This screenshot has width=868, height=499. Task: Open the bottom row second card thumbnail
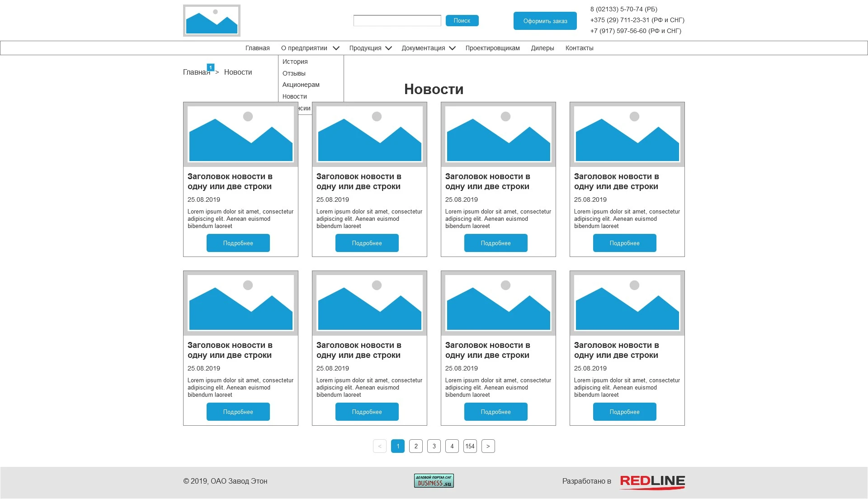369,303
